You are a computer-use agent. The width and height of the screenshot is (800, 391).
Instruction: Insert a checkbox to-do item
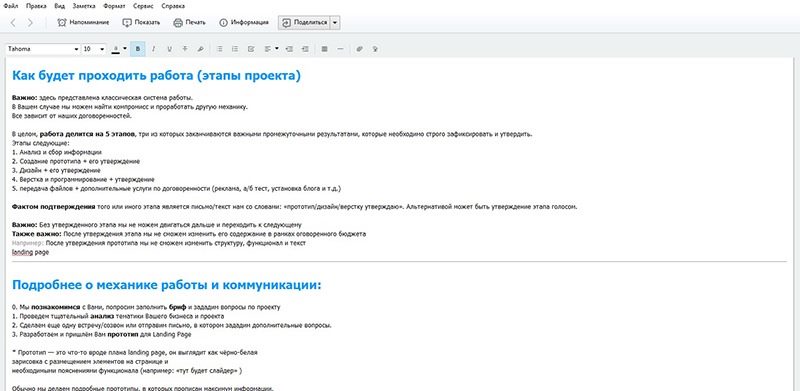coord(251,49)
